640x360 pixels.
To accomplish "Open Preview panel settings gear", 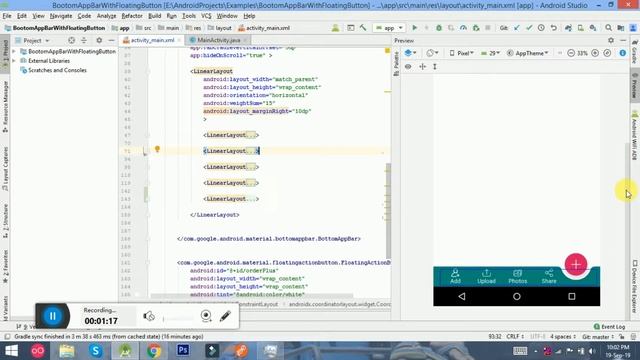I will [611, 40].
